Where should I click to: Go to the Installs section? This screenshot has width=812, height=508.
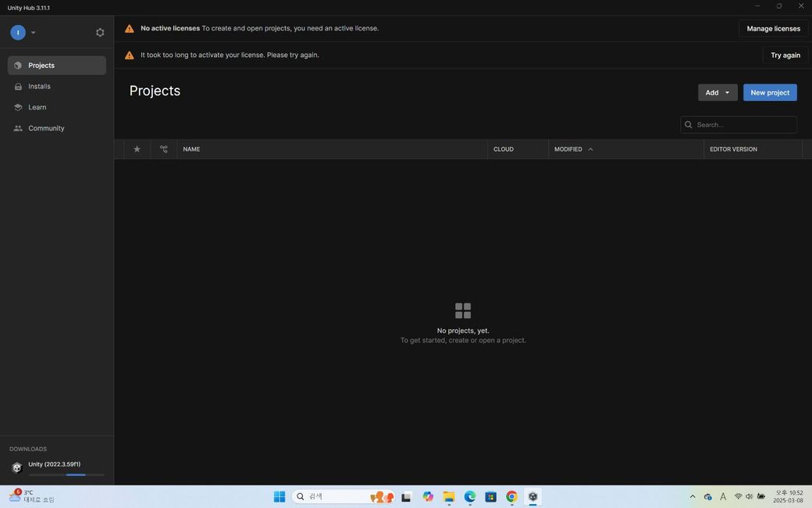(39, 87)
